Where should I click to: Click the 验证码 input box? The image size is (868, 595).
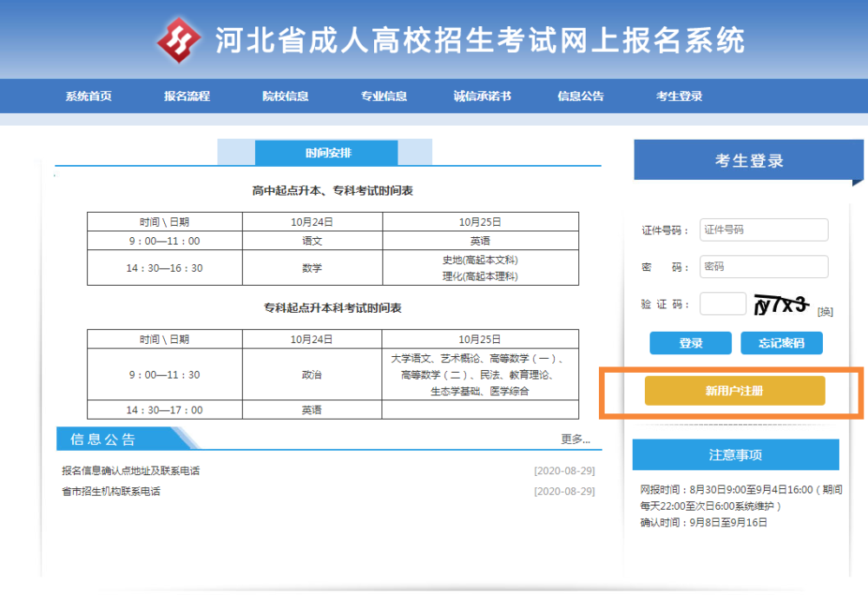(x=723, y=304)
